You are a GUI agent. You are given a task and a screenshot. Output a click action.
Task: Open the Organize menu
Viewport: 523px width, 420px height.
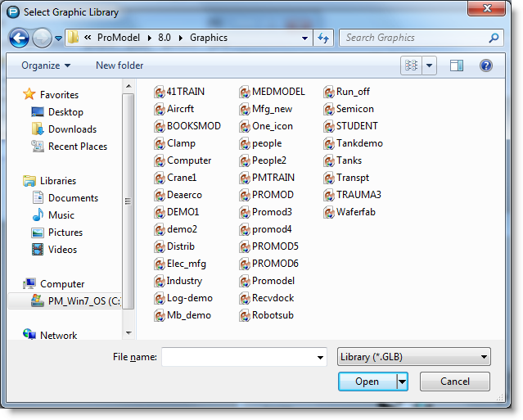point(46,65)
